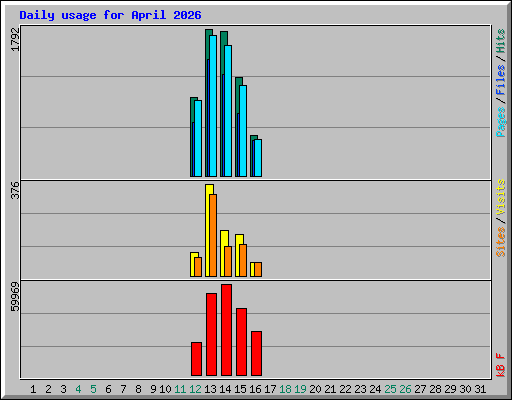The image size is (512, 400).
Task: Click day 4 on the x-axis
Action: 78,389
